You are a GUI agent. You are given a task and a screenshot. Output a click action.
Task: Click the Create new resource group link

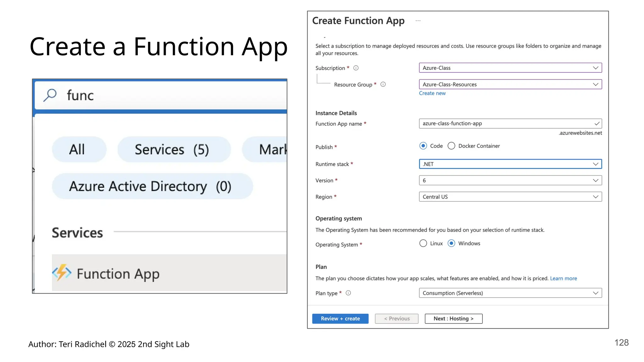432,93
